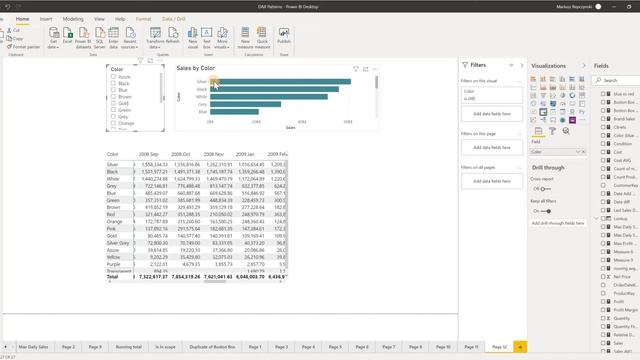The width and height of the screenshot is (640, 360).
Task: Open the Help ribbon tab
Action: point(120,19)
